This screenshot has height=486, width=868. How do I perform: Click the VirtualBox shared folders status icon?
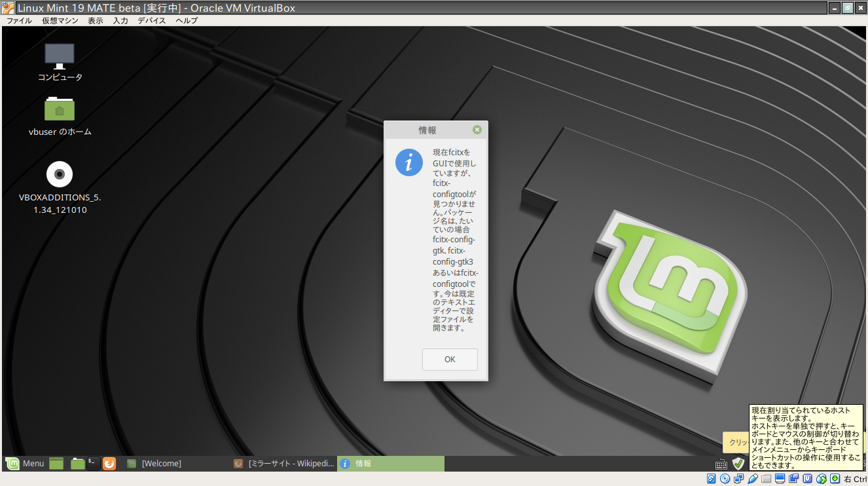tap(766, 479)
